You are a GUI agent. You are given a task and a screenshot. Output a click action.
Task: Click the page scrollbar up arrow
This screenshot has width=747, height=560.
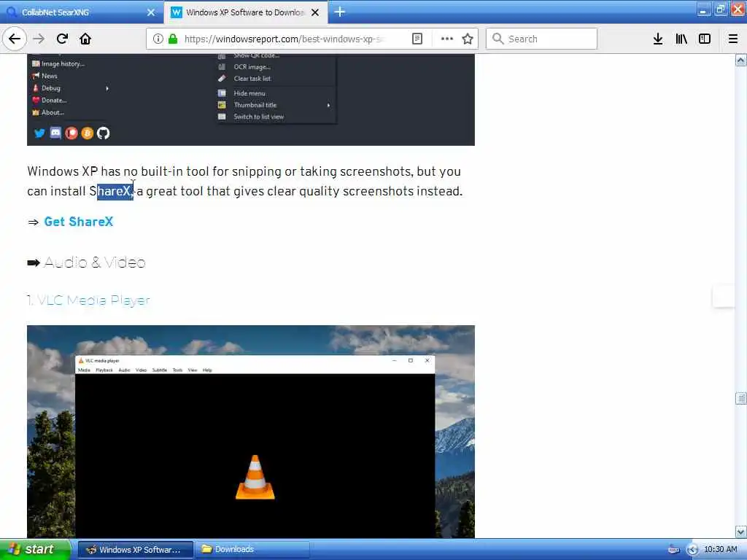741,61
